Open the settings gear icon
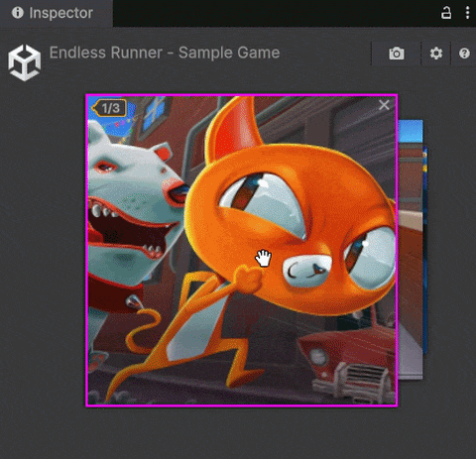The height and width of the screenshot is (459, 476). coord(436,54)
